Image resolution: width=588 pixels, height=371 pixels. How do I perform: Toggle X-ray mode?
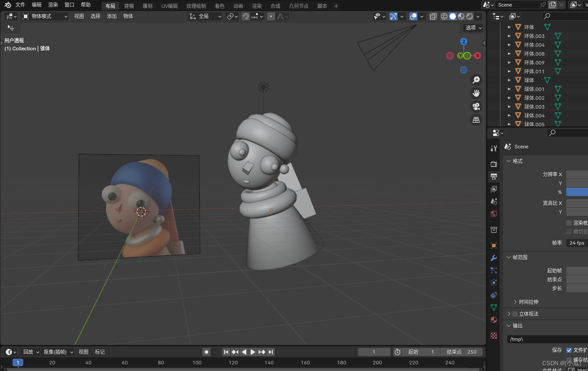point(433,16)
